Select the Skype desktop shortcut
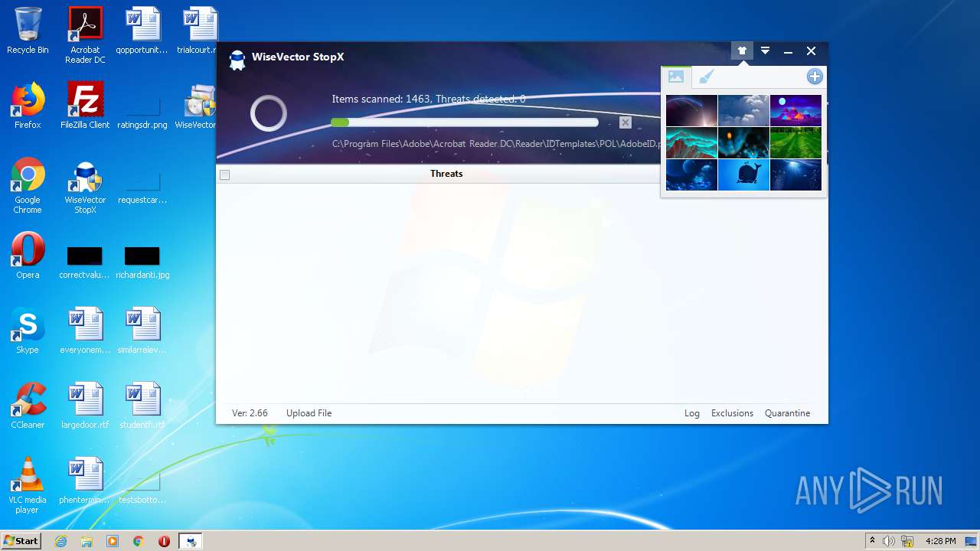 coord(28,331)
